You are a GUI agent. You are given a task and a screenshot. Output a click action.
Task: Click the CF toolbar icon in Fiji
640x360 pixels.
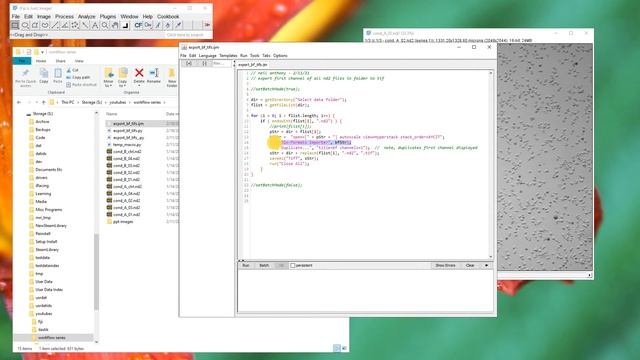tap(138, 25)
